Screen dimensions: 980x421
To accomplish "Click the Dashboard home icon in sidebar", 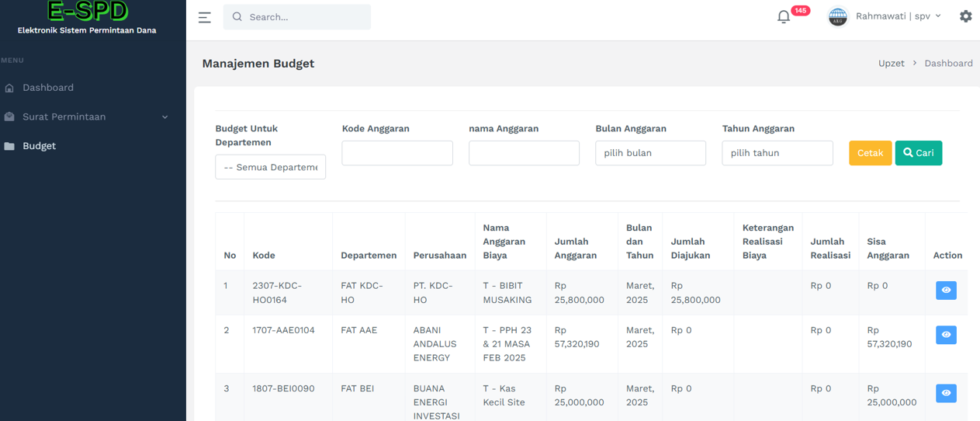I will 9,88.
